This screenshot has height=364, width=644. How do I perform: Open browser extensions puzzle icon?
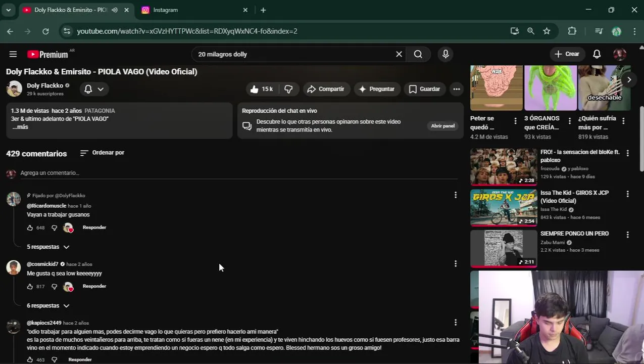tap(572, 31)
